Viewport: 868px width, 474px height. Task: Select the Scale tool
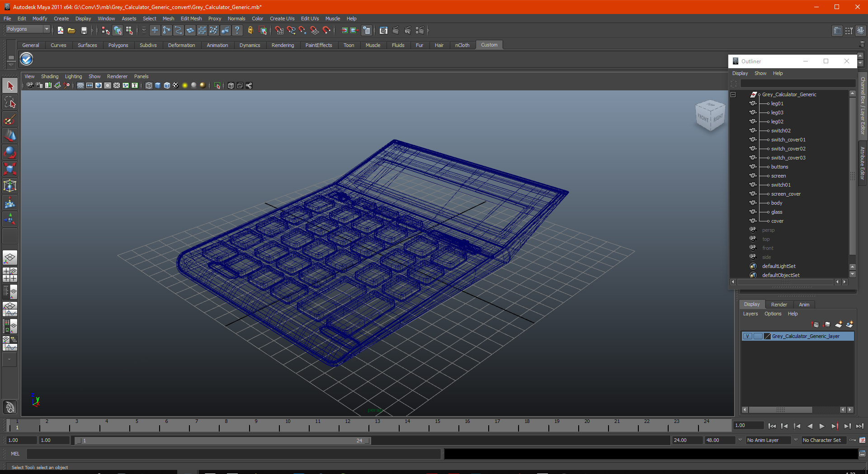(x=10, y=169)
